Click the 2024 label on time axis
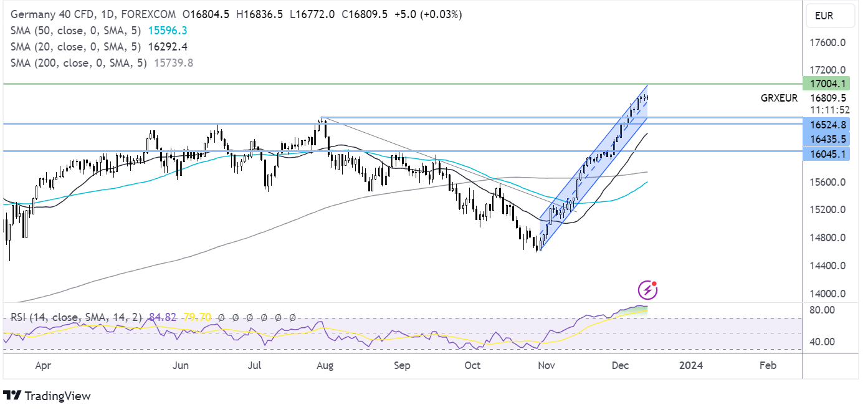The height and width of the screenshot is (412, 868). click(x=690, y=366)
